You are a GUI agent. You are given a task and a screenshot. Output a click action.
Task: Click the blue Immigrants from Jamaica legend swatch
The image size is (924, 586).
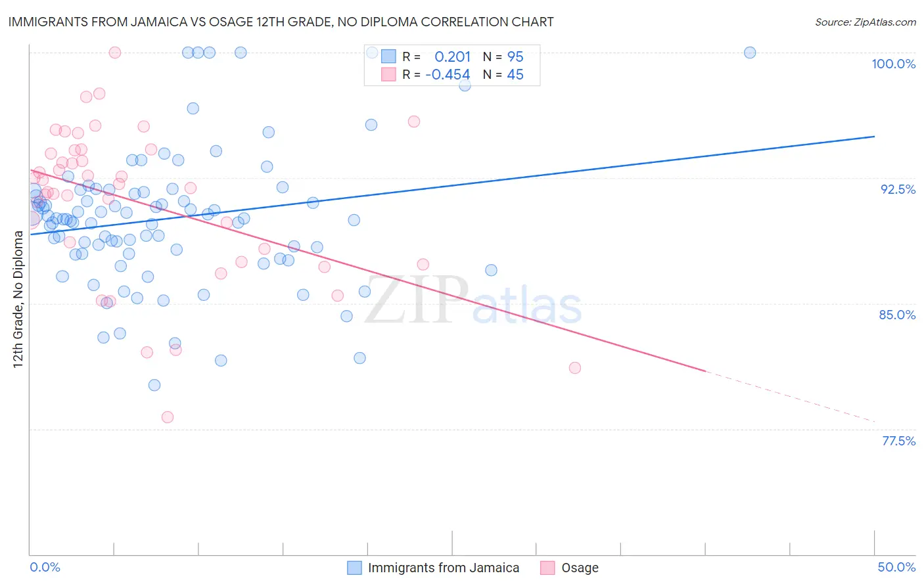pos(355,568)
